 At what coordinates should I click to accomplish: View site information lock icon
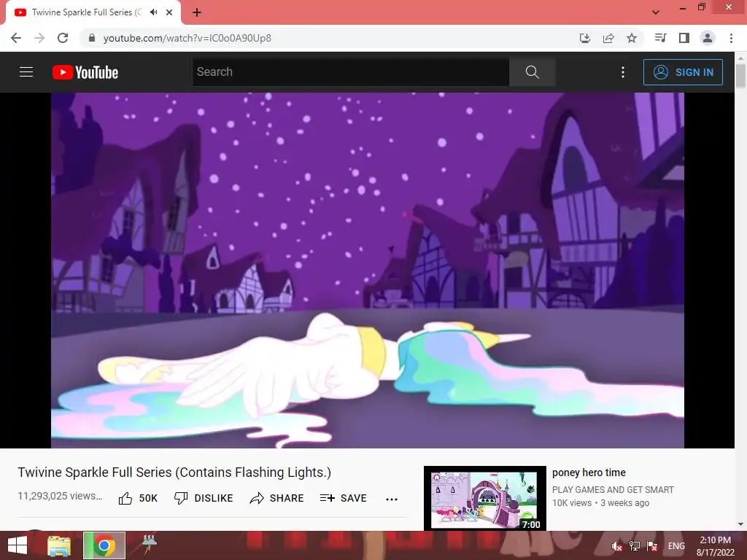pos(92,38)
